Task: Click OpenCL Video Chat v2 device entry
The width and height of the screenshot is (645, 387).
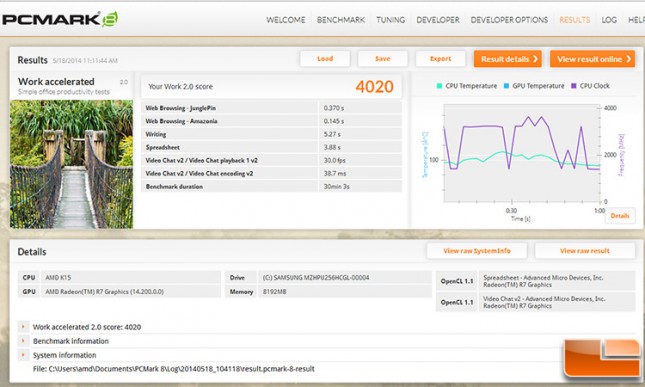Action: 557,302
